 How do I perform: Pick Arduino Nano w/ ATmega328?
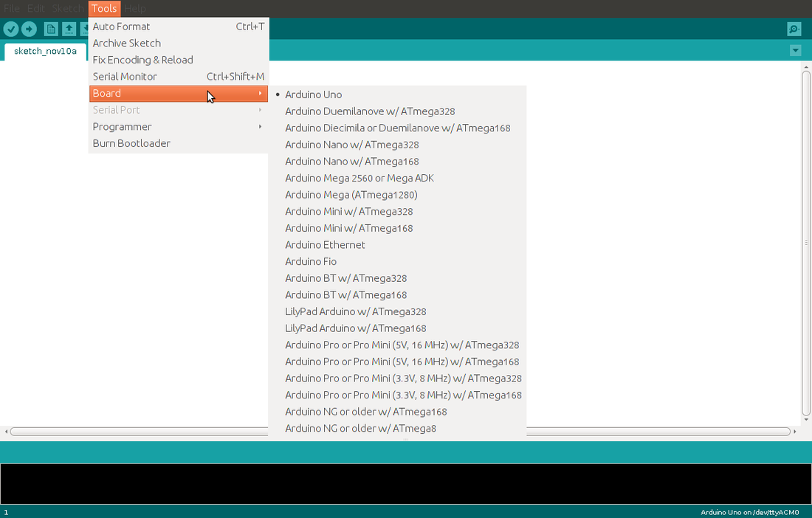coord(397,145)
